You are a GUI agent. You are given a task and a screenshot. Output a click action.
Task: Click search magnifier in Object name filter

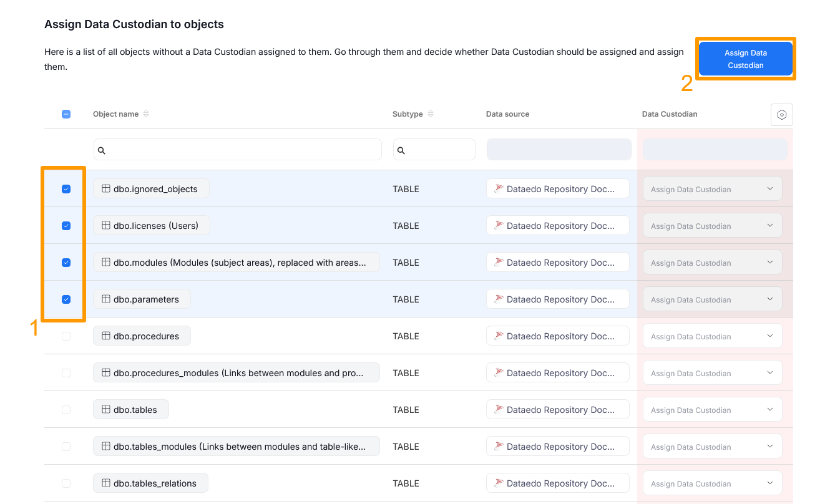102,150
